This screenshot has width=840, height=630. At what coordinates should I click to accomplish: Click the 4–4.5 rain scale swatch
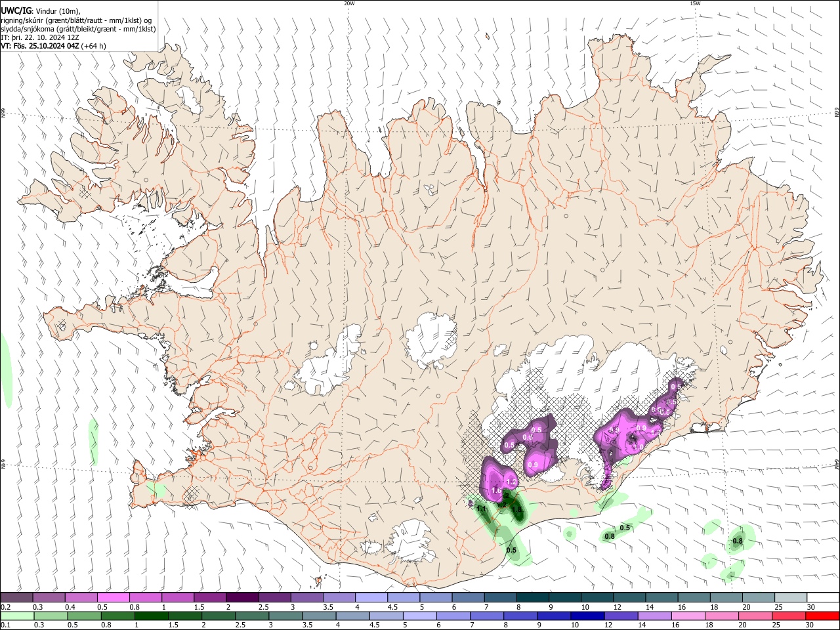tap(353, 616)
